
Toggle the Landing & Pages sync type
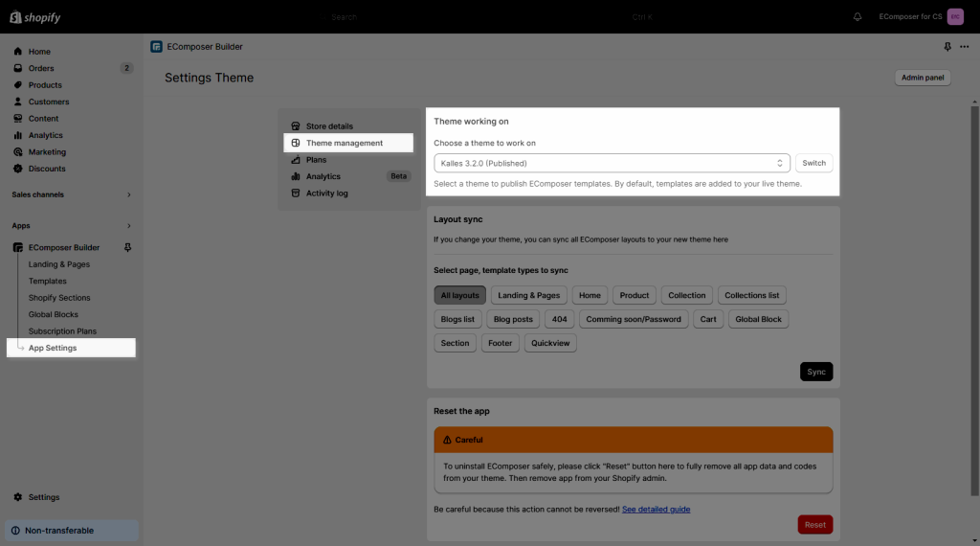pyautogui.click(x=528, y=295)
